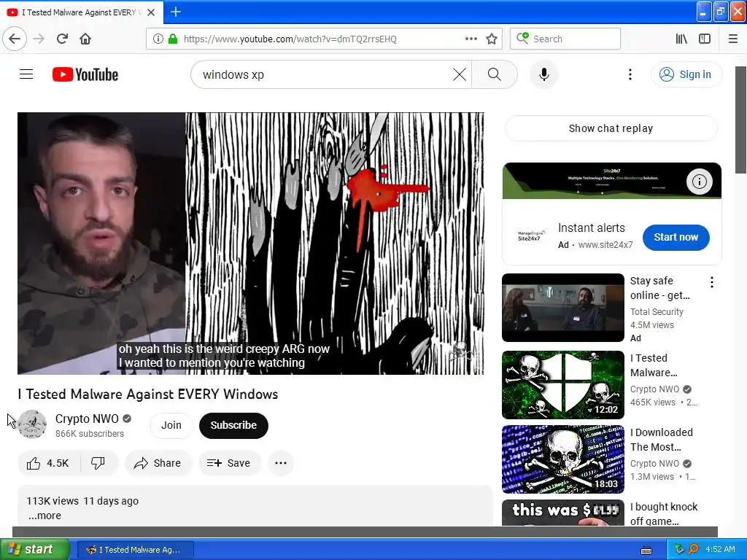The image size is (747, 560).
Task: View site information icon in address bar
Action: [158, 39]
